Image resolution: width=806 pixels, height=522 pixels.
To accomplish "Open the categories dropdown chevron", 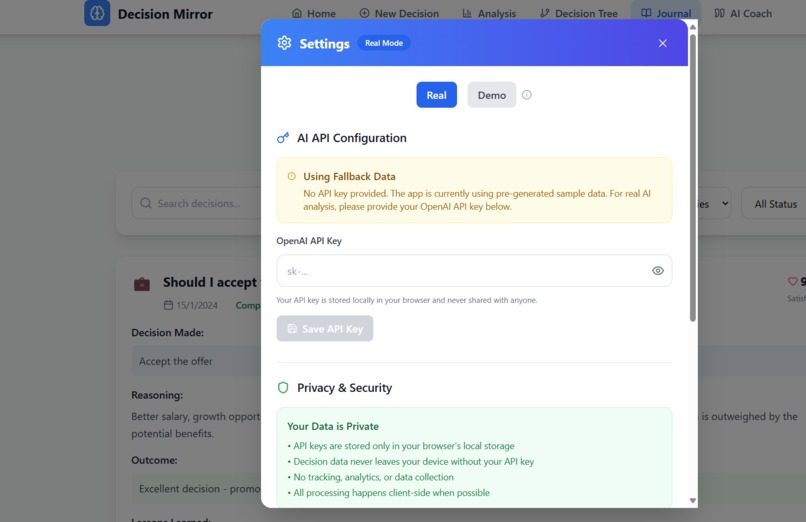I will pos(725,203).
